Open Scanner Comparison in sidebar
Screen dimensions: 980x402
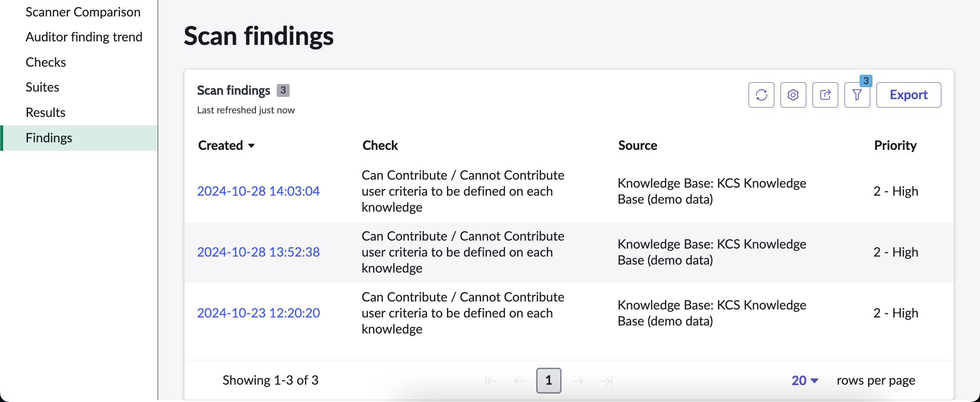click(x=83, y=12)
